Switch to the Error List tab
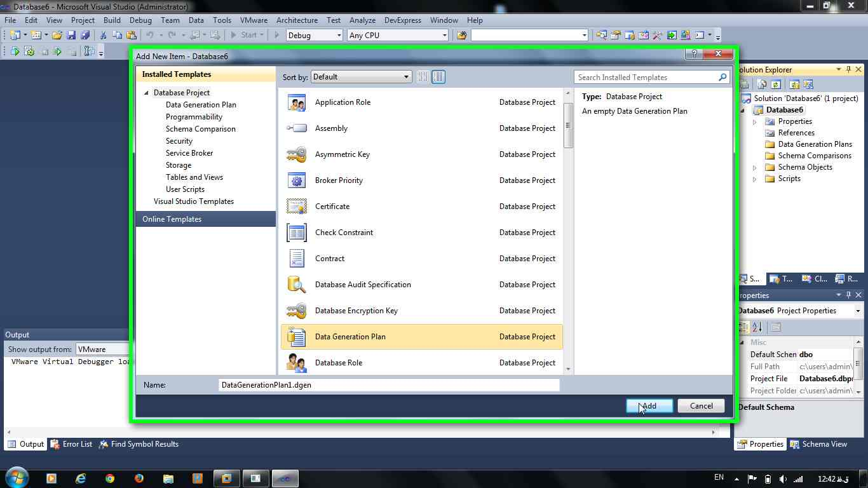 point(71,444)
